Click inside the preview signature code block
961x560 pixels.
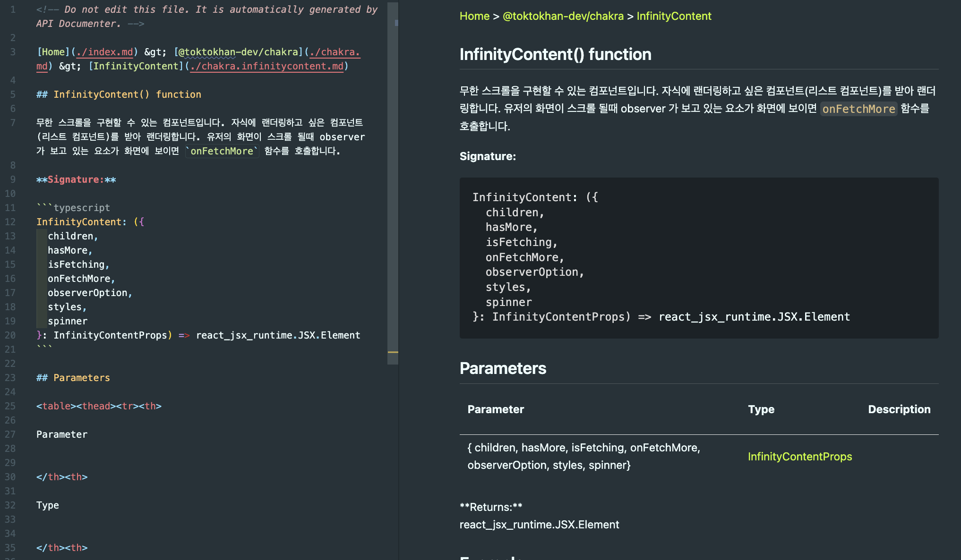click(698, 257)
